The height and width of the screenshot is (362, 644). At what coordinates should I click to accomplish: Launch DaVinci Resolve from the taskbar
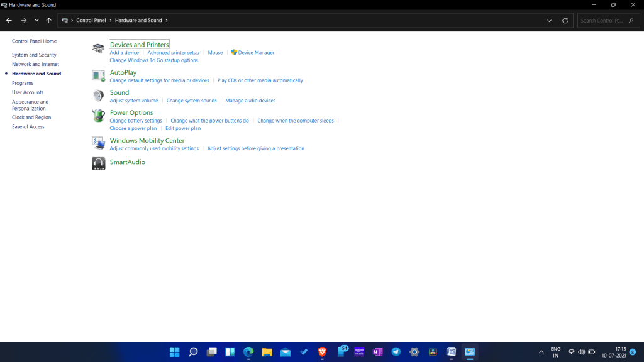[432, 352]
